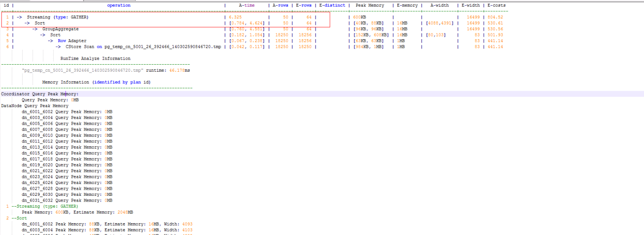This screenshot has height=235, width=644.
Task: Click the "E-distinct" column header
Action: [332, 6]
